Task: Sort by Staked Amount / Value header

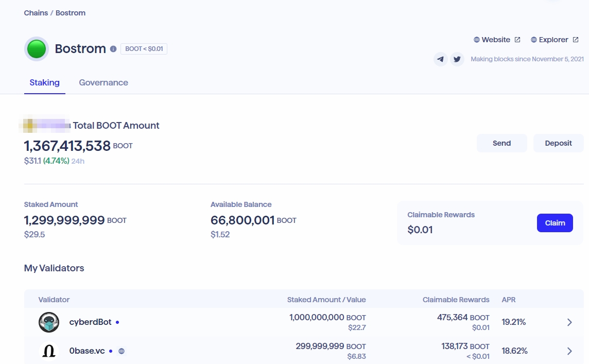Action: (326, 300)
